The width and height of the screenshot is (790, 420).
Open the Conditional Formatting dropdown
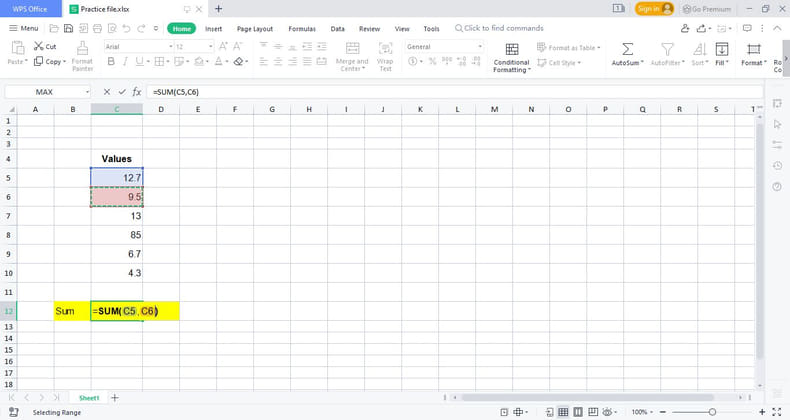click(x=511, y=58)
